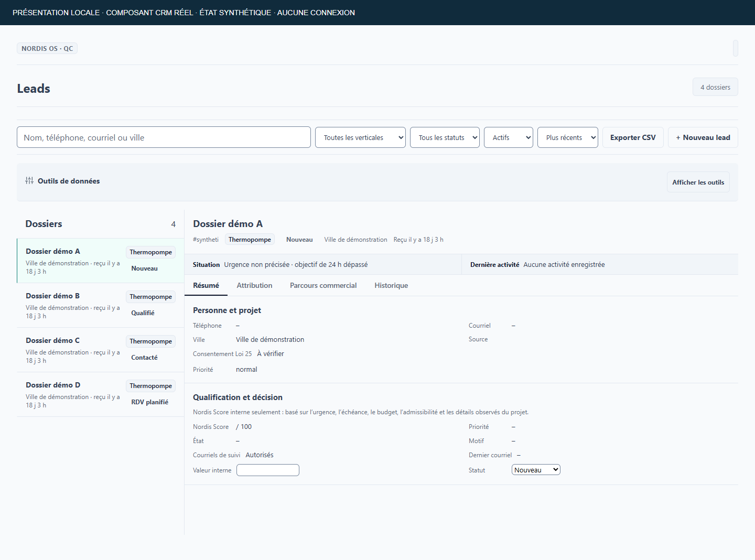Create a lead with + Nouveau lead
This screenshot has width=755, height=560.
click(x=703, y=137)
